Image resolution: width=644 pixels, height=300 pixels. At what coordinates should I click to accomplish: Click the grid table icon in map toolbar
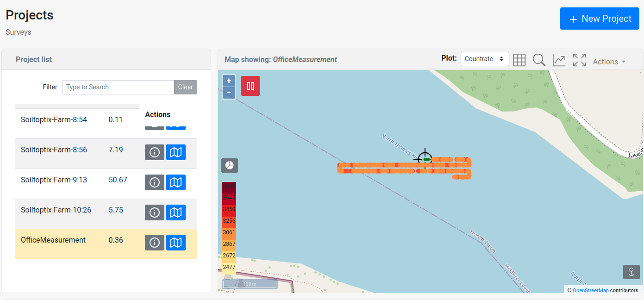click(x=519, y=60)
